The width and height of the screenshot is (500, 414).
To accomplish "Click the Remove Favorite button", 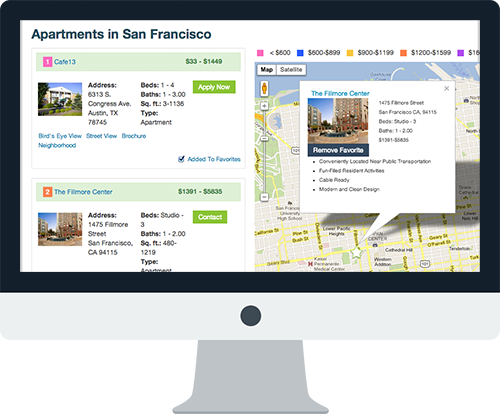I will [x=338, y=150].
